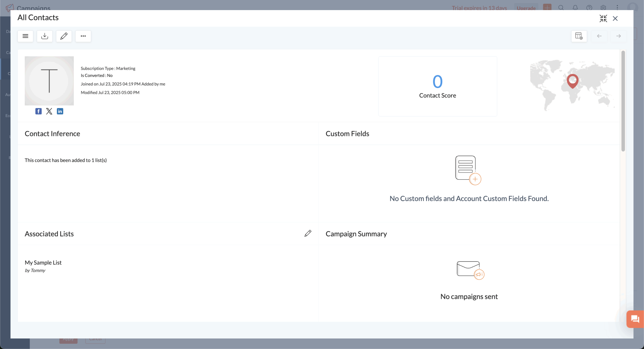Click the collapse window icon
The width and height of the screenshot is (644, 349).
coord(603,18)
